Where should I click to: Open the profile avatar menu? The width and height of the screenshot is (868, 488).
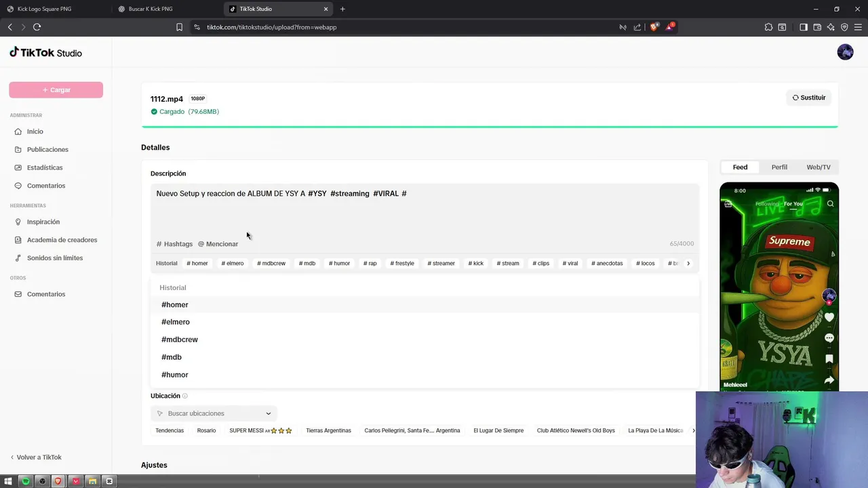845,52
